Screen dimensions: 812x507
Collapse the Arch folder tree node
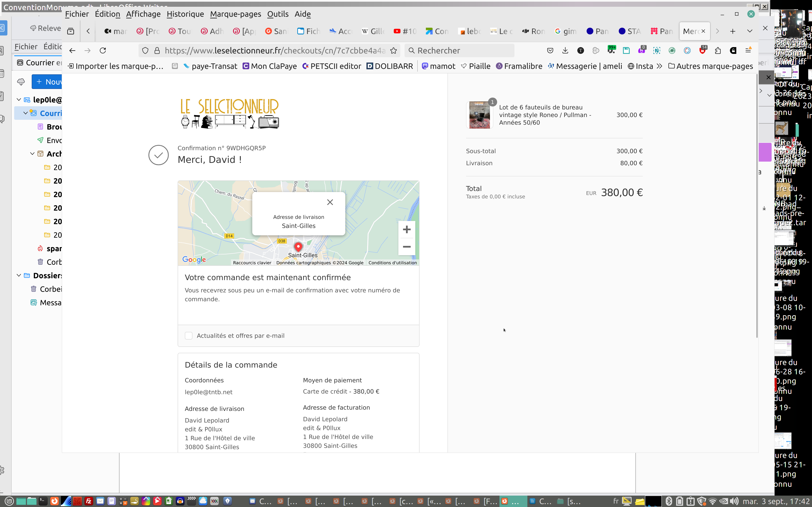click(x=32, y=154)
